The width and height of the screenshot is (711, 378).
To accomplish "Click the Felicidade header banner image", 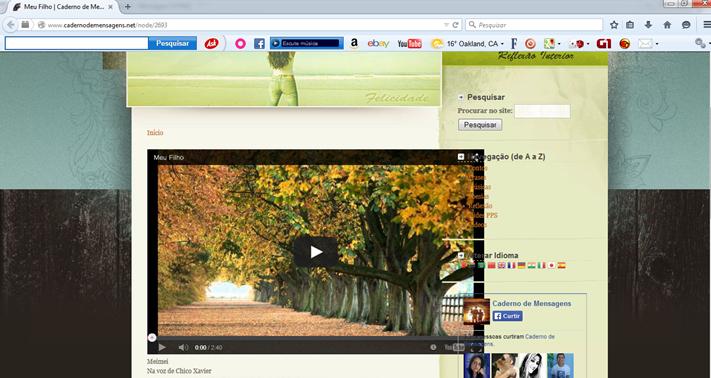I will point(284,79).
